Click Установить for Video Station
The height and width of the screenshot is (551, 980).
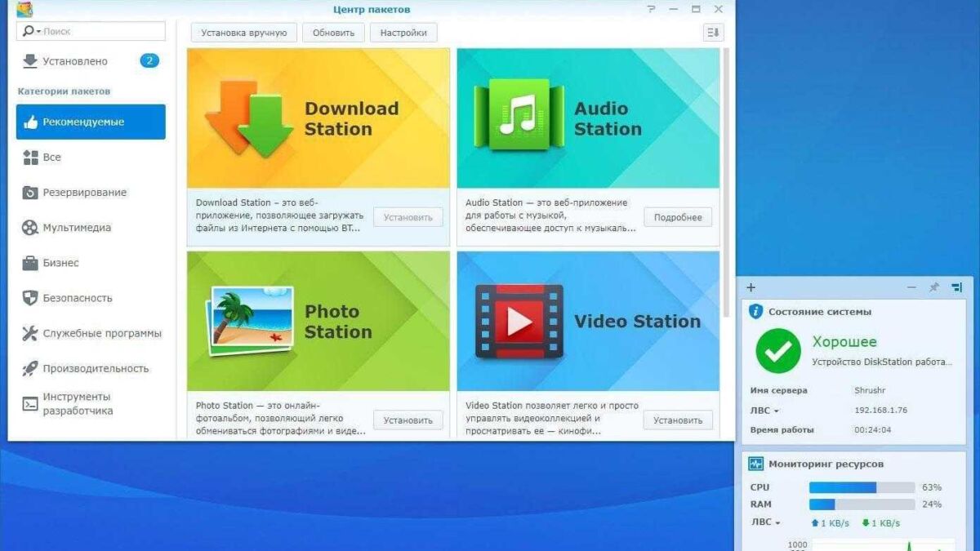tap(678, 420)
